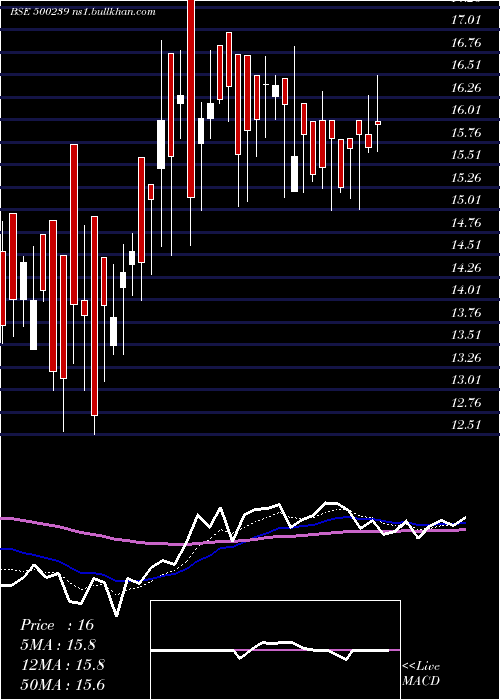Screen dimensions: 500x700
Task: Click the 13.01 price axis label
Action: click(x=466, y=380)
